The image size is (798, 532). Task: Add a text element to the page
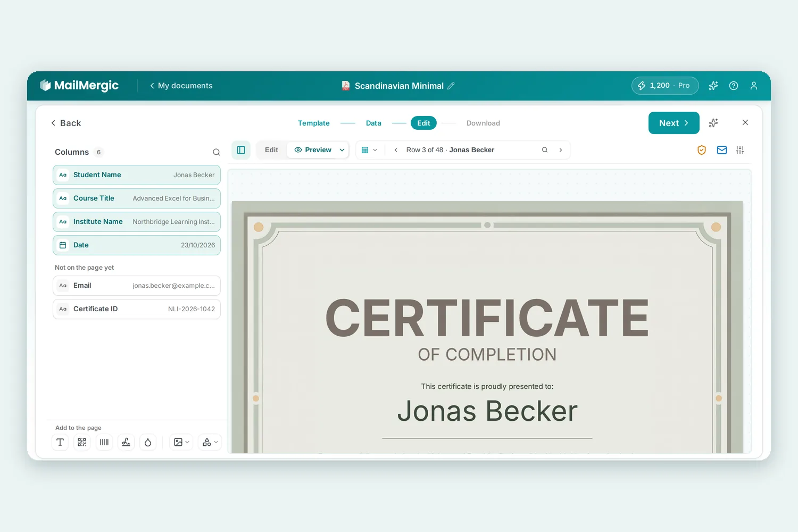coord(60,442)
